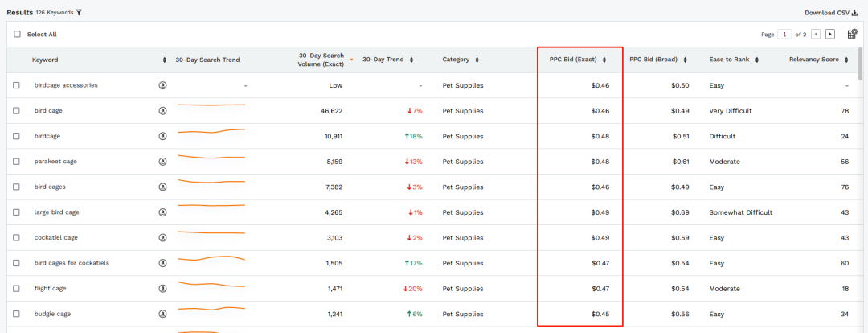Select the bird cage row checkbox
The width and height of the screenshot is (868, 333).
click(x=17, y=111)
